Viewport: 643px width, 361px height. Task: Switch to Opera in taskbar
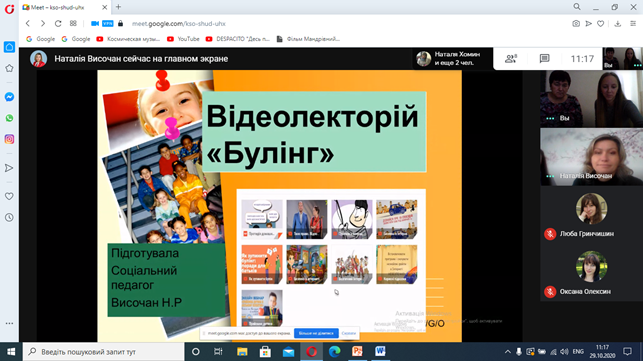pos(311,352)
